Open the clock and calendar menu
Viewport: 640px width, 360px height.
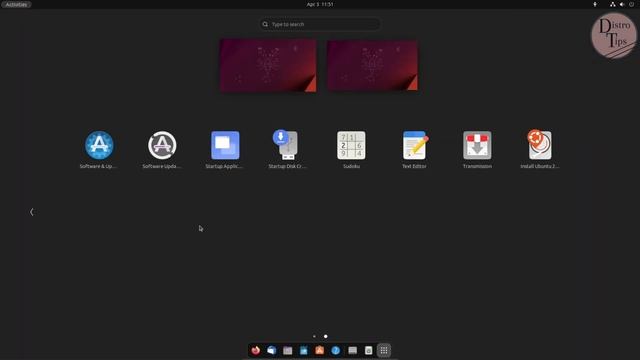click(x=320, y=4)
